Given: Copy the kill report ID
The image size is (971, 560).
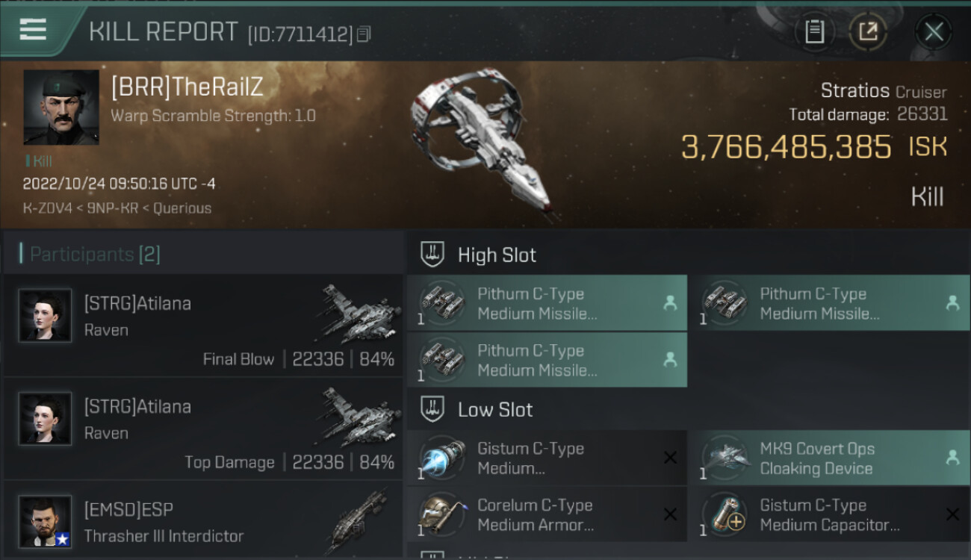Looking at the screenshot, I should (364, 34).
